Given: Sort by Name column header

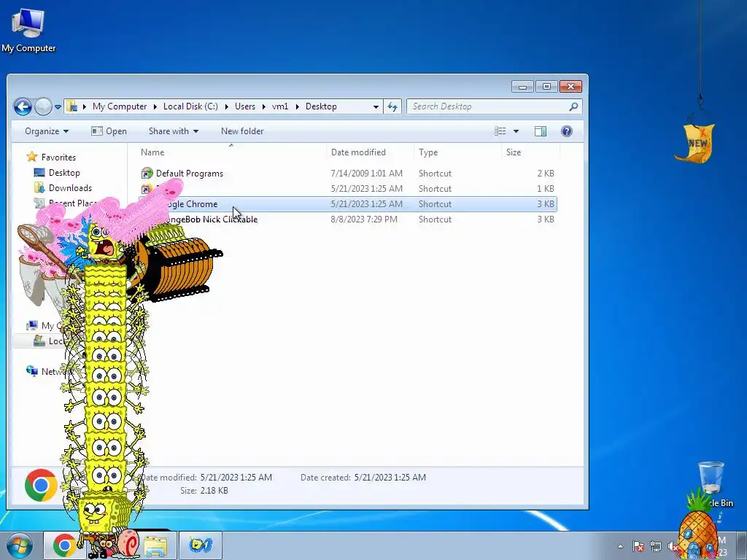Looking at the screenshot, I should (152, 152).
